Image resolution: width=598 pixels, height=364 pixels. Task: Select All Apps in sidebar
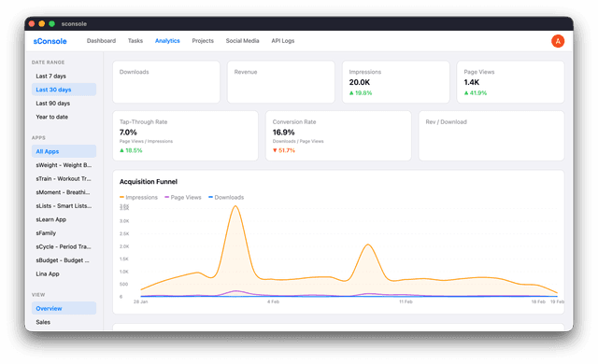[64, 151]
